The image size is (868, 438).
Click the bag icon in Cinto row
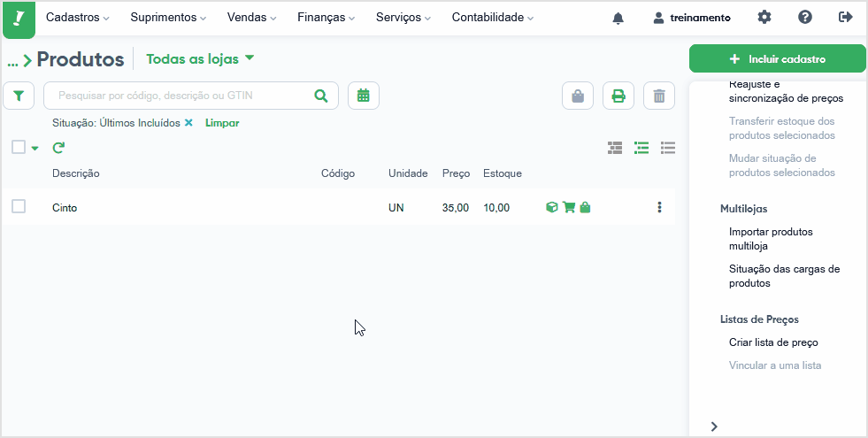coord(585,207)
